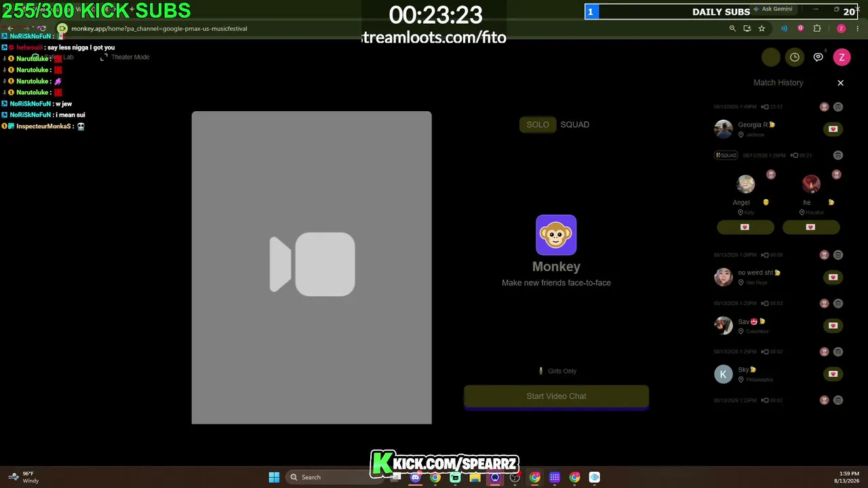This screenshot has width=868, height=488.
Task: Open Discord from the taskbar
Action: (x=416, y=477)
